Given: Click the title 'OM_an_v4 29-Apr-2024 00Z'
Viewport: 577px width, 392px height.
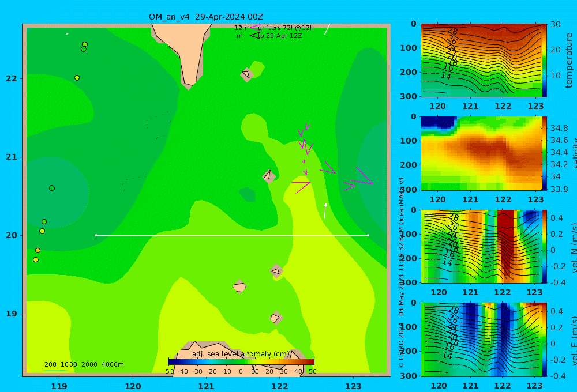Looking at the screenshot, I should [206, 17].
